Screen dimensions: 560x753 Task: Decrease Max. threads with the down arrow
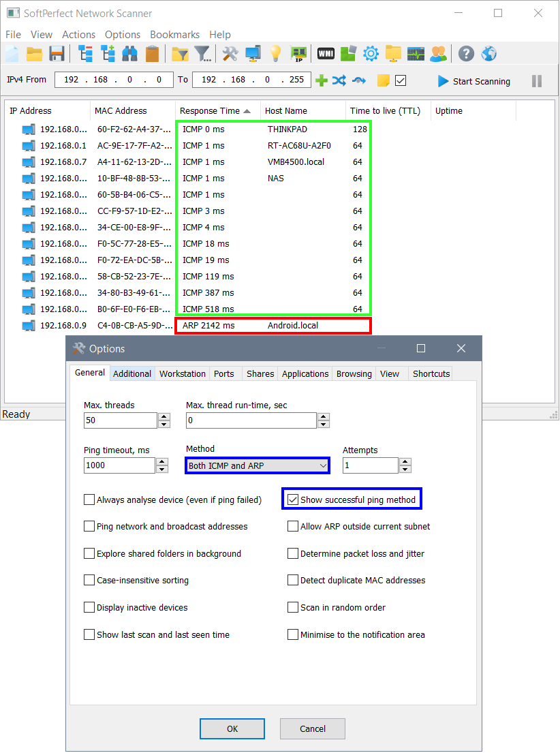[x=164, y=424]
